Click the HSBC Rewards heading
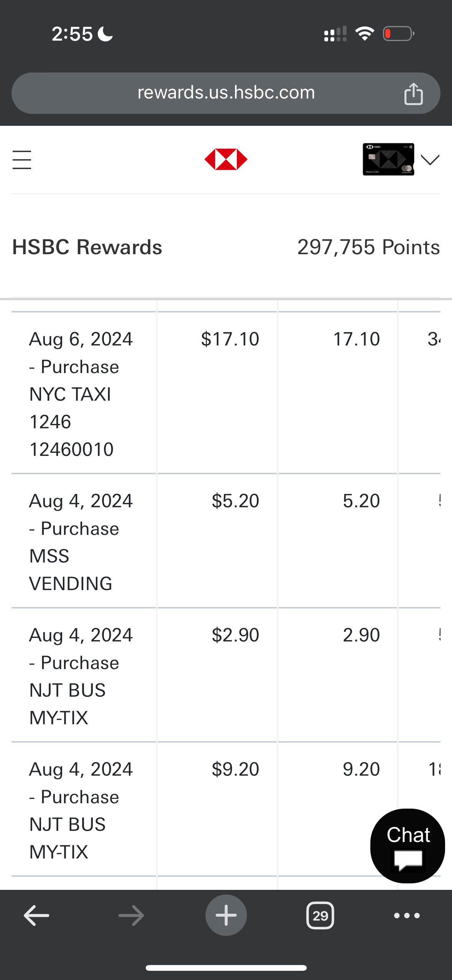The width and height of the screenshot is (452, 980). (87, 247)
